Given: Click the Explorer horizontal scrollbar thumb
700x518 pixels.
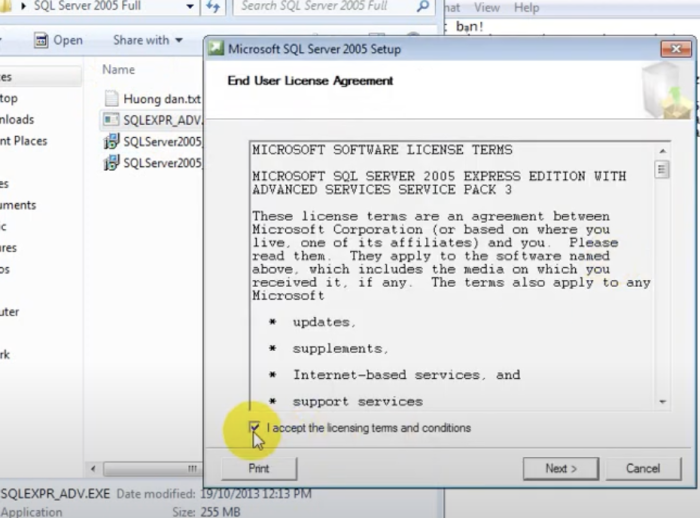Looking at the screenshot, I should [x=152, y=469].
